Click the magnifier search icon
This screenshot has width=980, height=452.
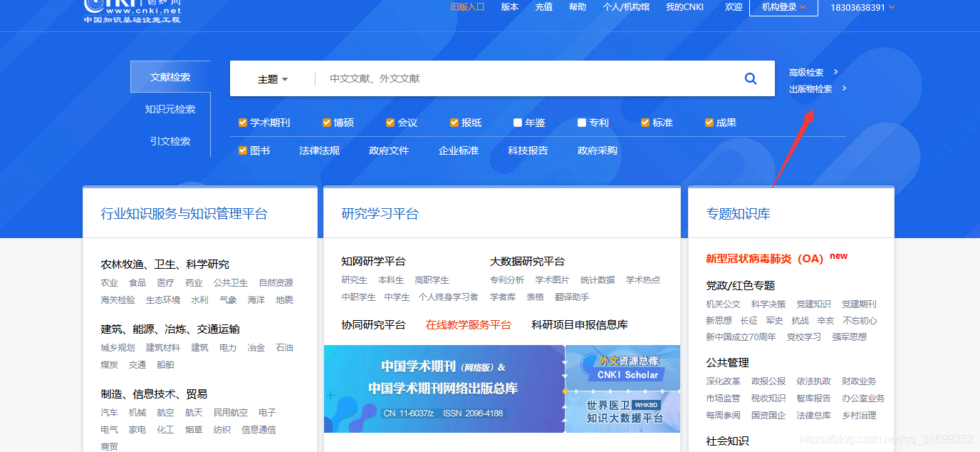coord(751,78)
